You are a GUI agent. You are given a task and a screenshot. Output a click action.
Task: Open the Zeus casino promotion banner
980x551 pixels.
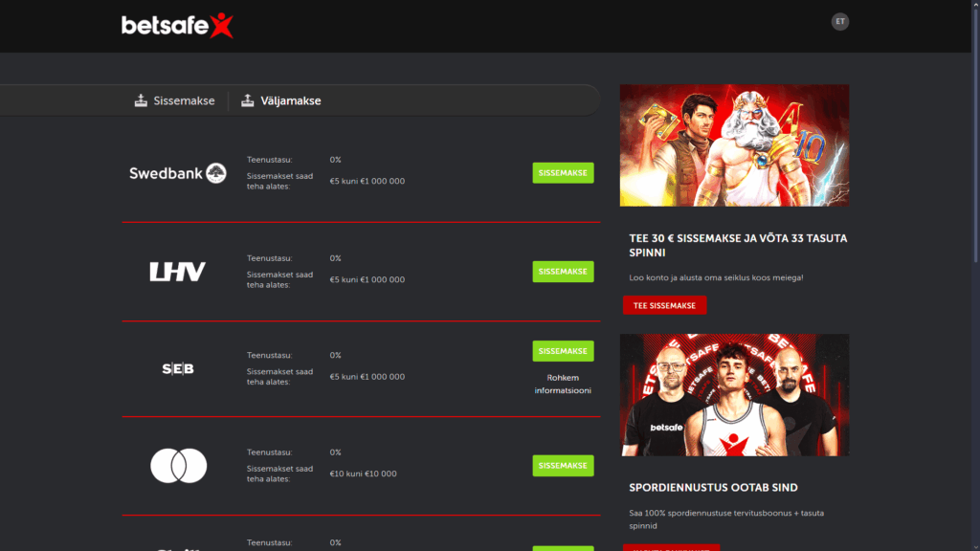coord(734,145)
